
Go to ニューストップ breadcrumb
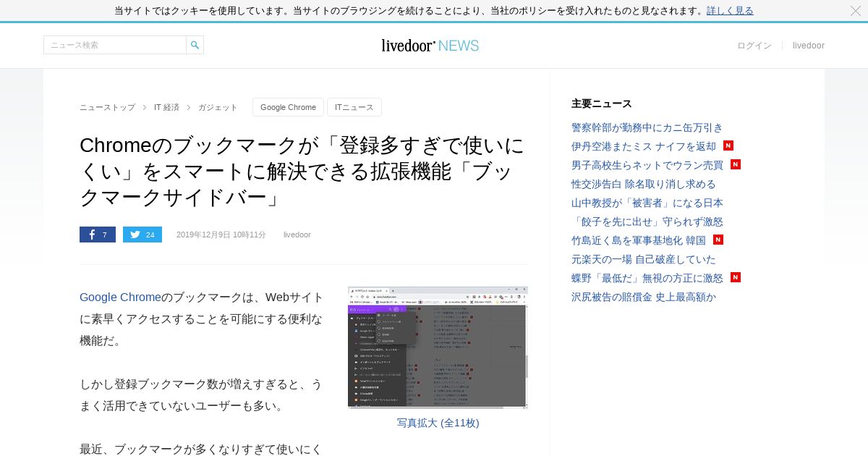(x=107, y=107)
